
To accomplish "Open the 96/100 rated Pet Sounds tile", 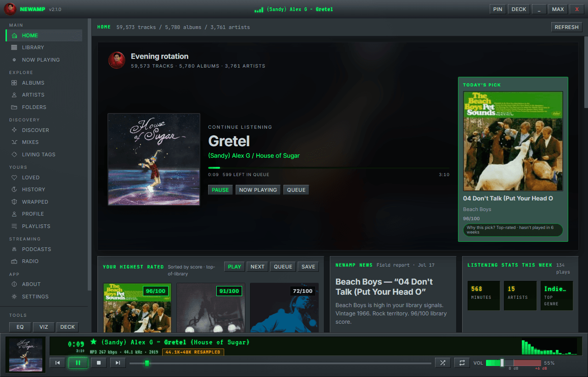I will coord(137,308).
